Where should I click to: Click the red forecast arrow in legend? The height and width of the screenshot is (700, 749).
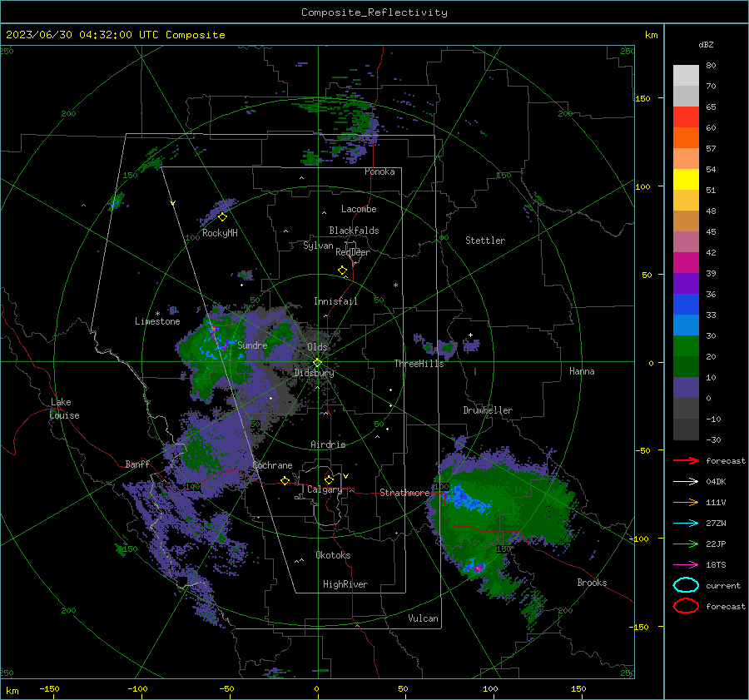point(686,460)
